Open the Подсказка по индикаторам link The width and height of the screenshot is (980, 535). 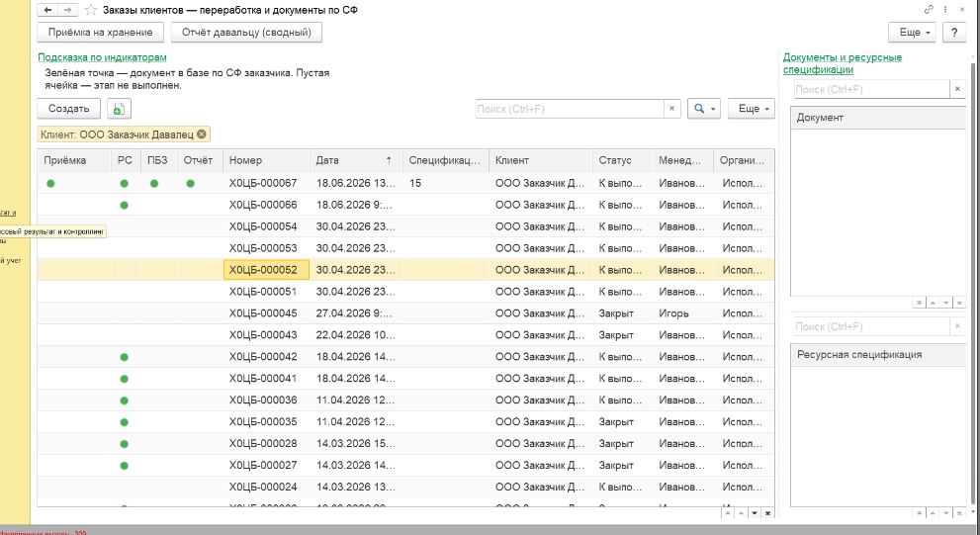pos(102,57)
